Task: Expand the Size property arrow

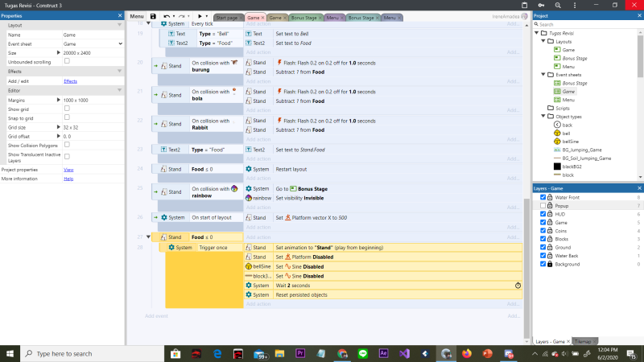Action: pyautogui.click(x=58, y=53)
